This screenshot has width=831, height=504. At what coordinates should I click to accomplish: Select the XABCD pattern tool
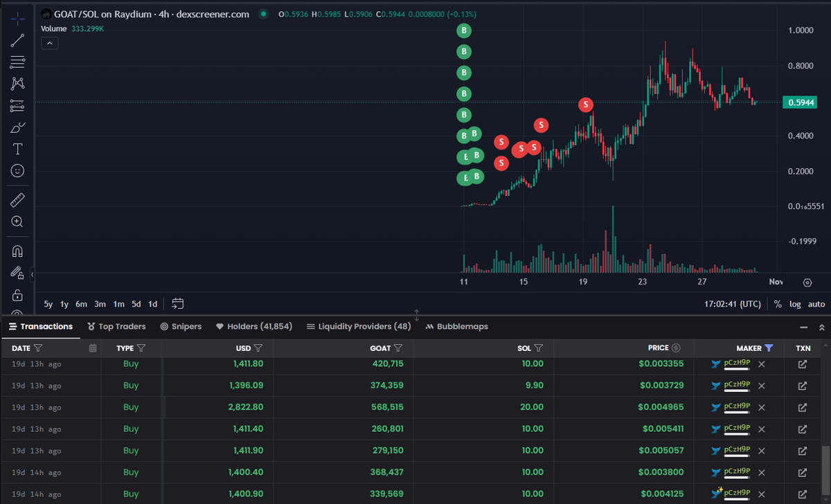[17, 84]
